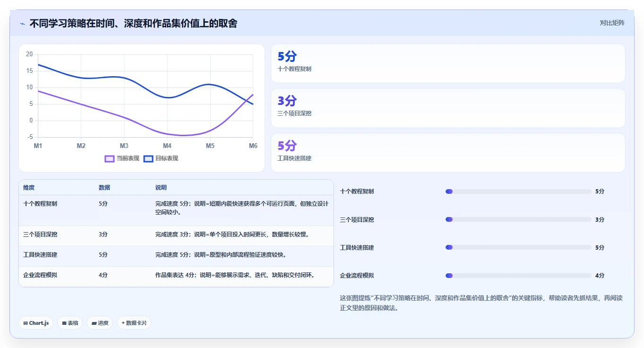Click the M4 label on the chart axis

point(167,146)
